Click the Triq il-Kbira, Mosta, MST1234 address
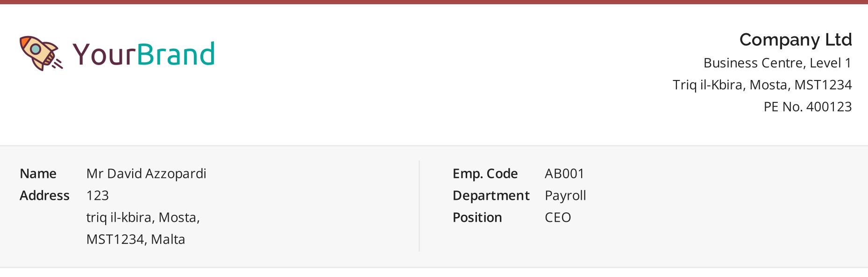The width and height of the screenshot is (868, 277). pyautogui.click(x=762, y=85)
